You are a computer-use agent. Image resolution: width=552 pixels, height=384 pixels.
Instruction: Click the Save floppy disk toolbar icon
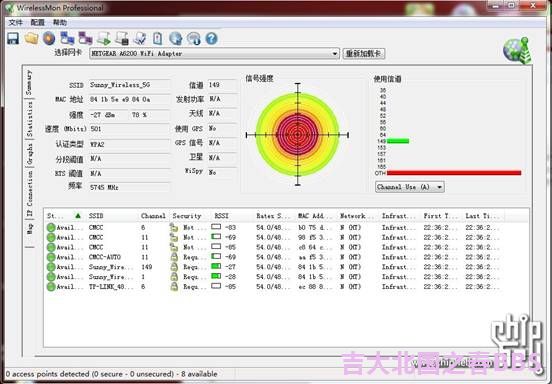pyautogui.click(x=13, y=38)
